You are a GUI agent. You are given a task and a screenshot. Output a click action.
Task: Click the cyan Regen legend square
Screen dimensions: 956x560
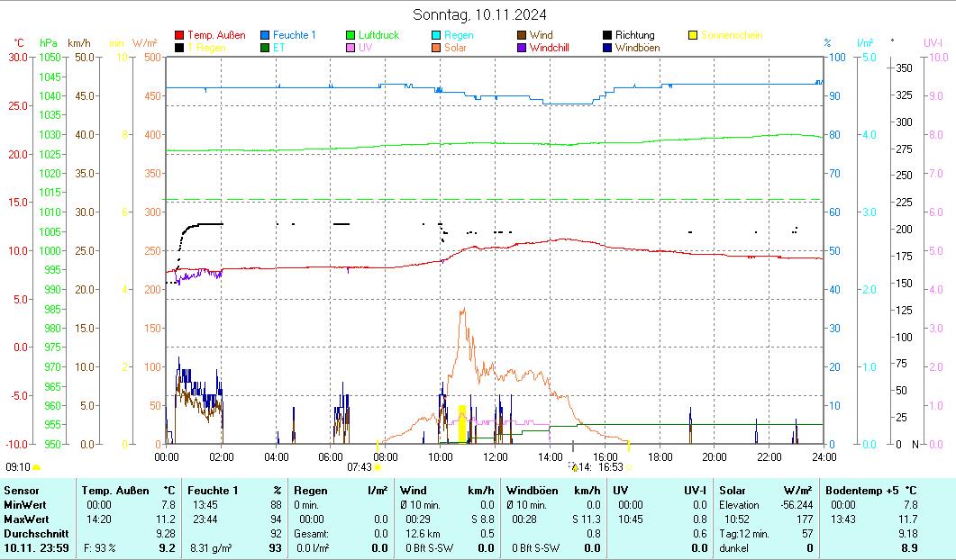point(437,35)
